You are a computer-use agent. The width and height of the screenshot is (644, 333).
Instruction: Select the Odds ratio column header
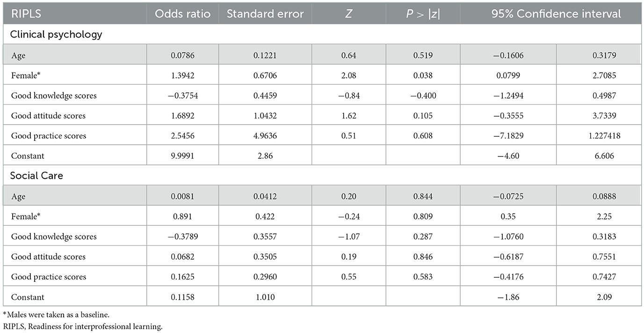[182, 14]
